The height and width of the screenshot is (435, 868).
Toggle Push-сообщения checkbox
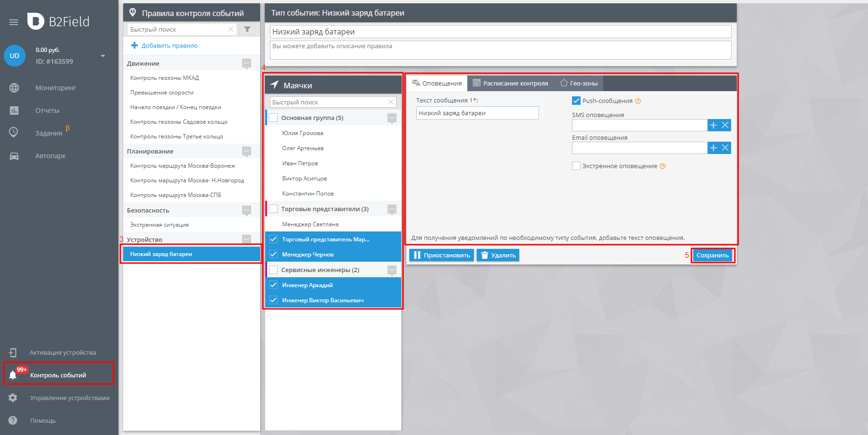(576, 101)
